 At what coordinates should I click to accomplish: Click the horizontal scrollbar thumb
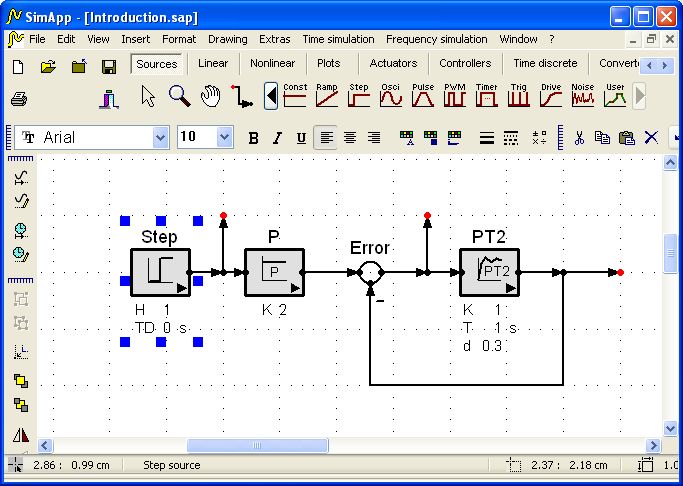[257, 446]
